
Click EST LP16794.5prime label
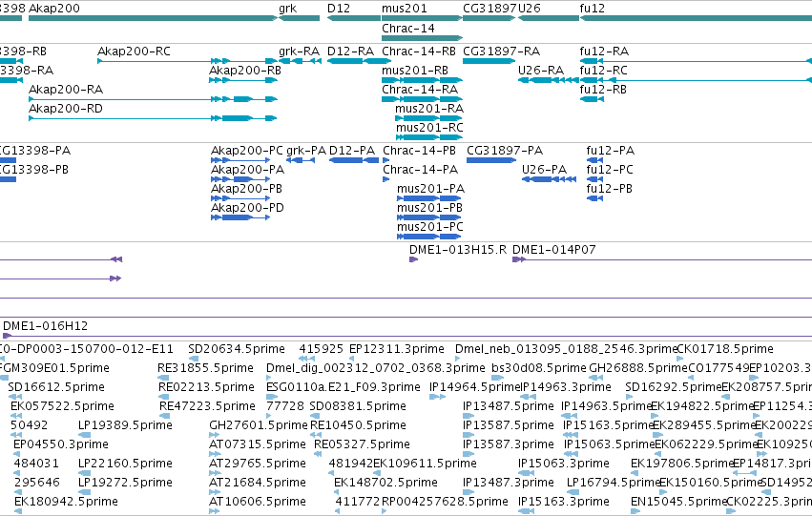pyautogui.click(x=614, y=483)
